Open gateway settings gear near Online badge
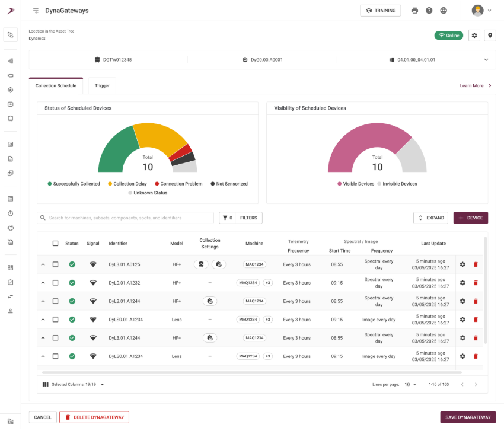This screenshot has height=431, width=504. [474, 36]
